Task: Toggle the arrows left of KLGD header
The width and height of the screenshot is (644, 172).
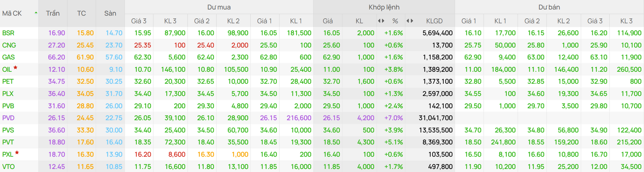Action: pos(410,21)
